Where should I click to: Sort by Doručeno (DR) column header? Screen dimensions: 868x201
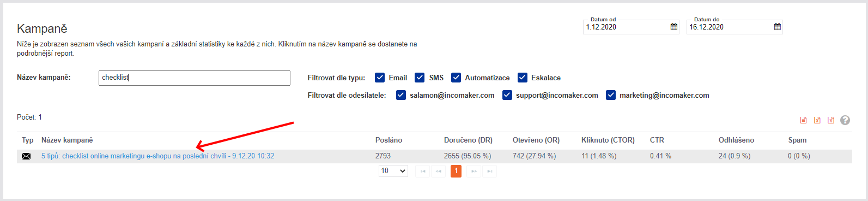click(468, 140)
